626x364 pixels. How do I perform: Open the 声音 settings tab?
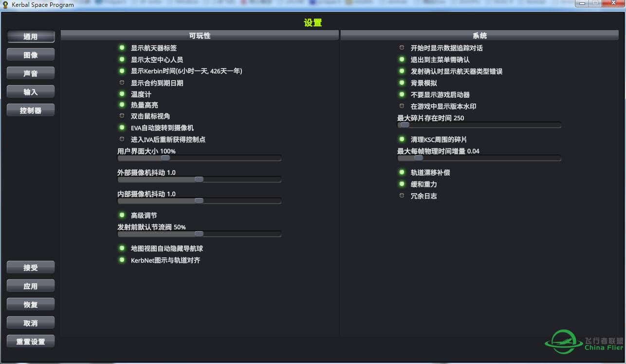[31, 73]
